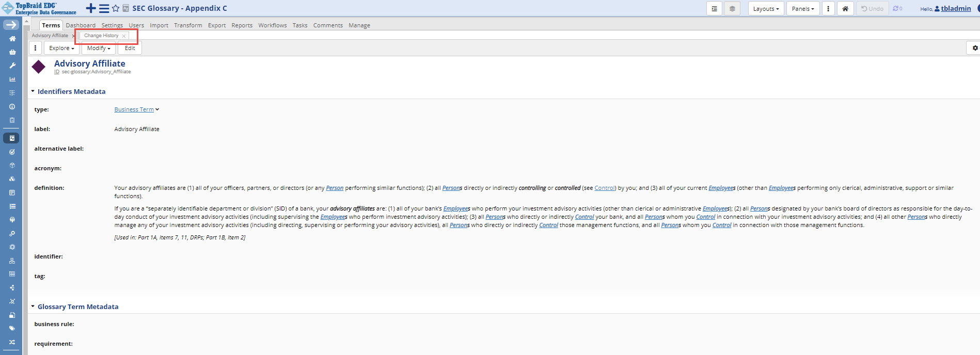Switch to the Dashboard tab

[x=81, y=25]
